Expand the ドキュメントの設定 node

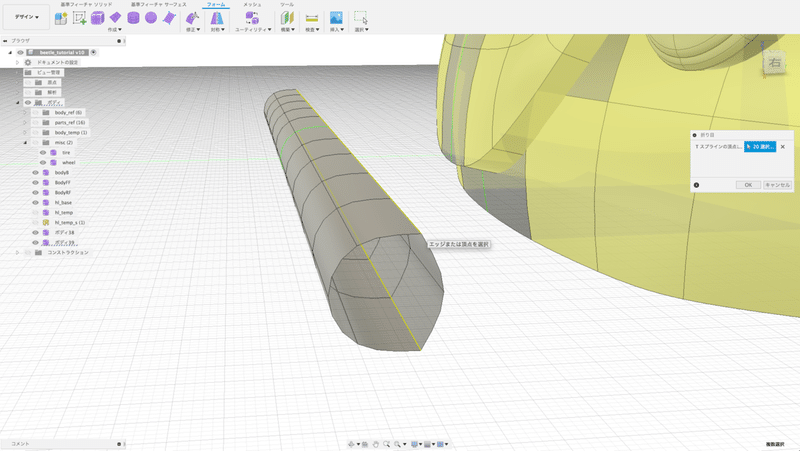pyautogui.click(x=17, y=62)
